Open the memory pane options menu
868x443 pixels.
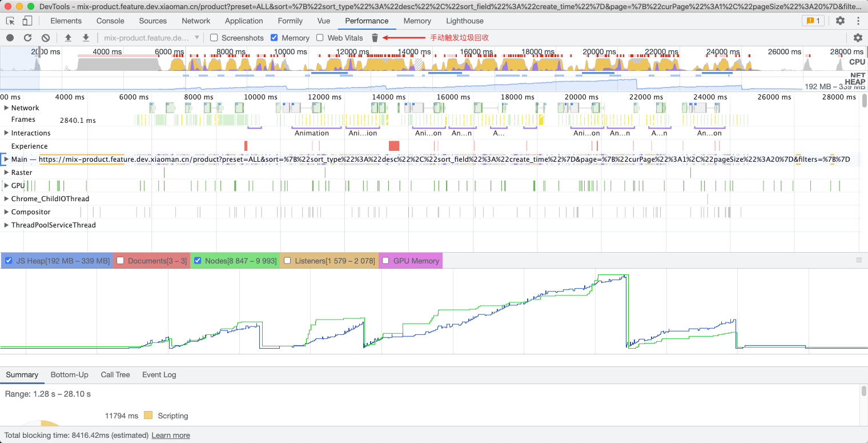859,260
